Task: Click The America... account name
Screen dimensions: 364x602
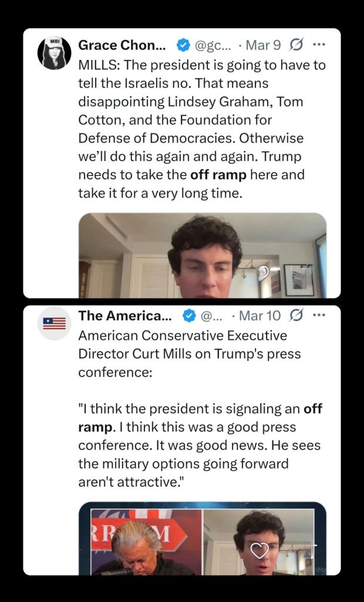Action: point(124,316)
